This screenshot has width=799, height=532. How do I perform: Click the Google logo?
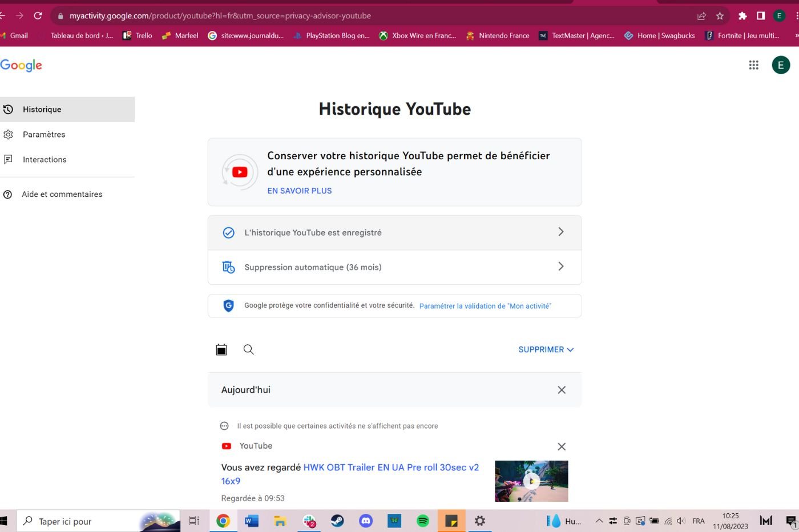[x=21, y=65]
